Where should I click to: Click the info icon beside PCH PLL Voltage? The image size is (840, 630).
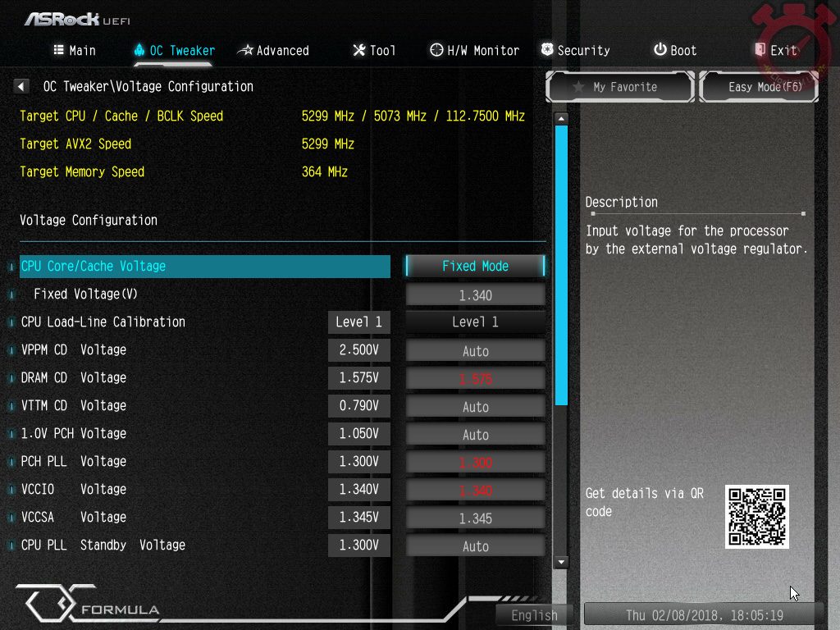click(x=11, y=462)
